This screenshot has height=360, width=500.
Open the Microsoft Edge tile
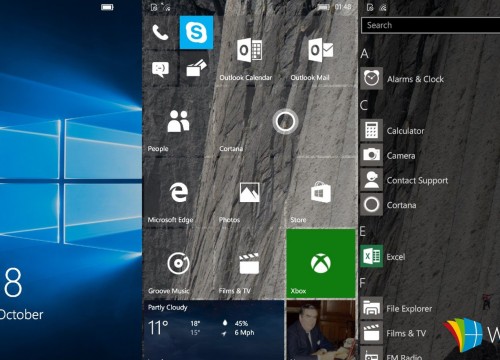pyautogui.click(x=178, y=193)
